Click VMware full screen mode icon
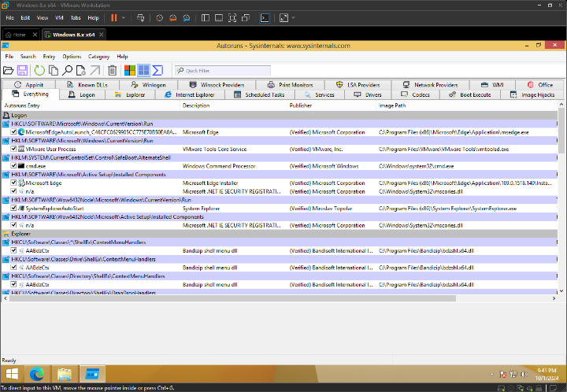The width and height of the screenshot is (567, 392). point(232,17)
